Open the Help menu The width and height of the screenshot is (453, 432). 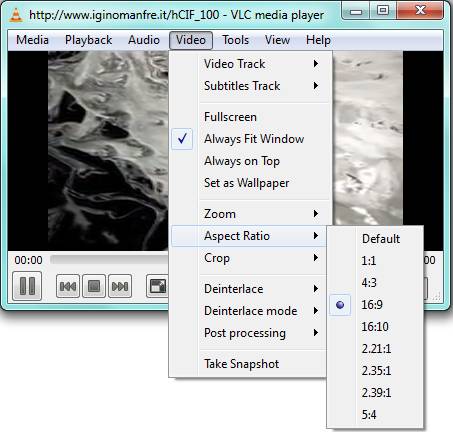pos(318,40)
